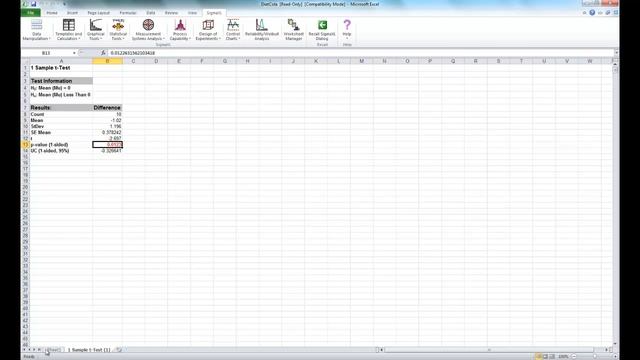Switch to Page Layout view in status bar
This screenshot has width=640, height=360.
545,356
